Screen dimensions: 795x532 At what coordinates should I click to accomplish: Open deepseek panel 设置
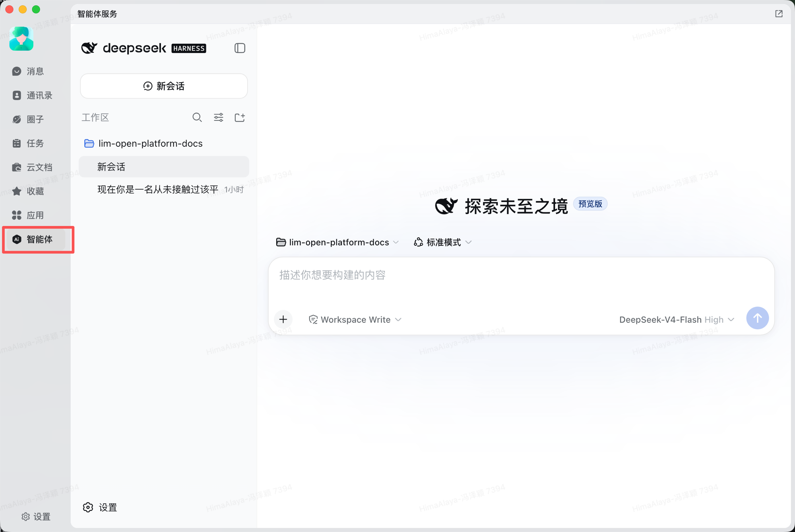[100, 507]
